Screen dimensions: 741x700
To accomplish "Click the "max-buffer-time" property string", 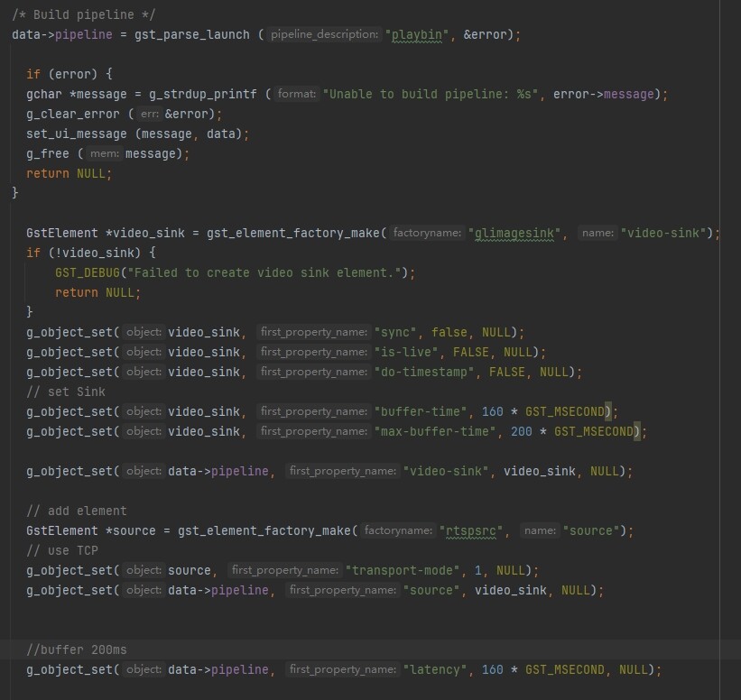I will click(x=435, y=431).
